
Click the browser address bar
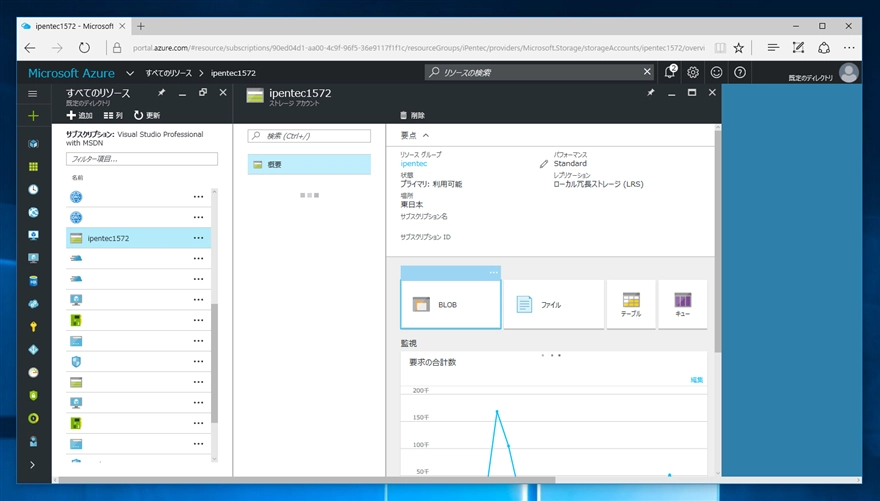tap(418, 48)
